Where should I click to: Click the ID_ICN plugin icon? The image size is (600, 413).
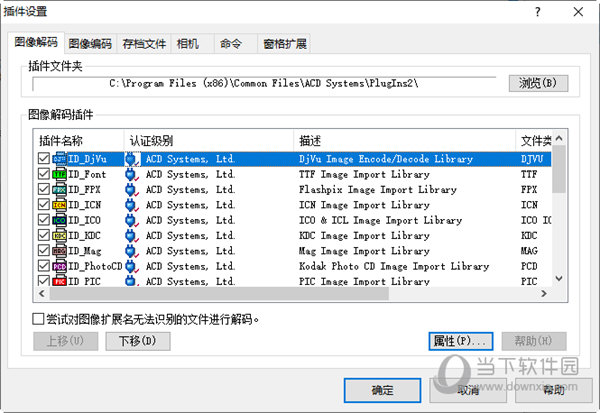click(59, 204)
